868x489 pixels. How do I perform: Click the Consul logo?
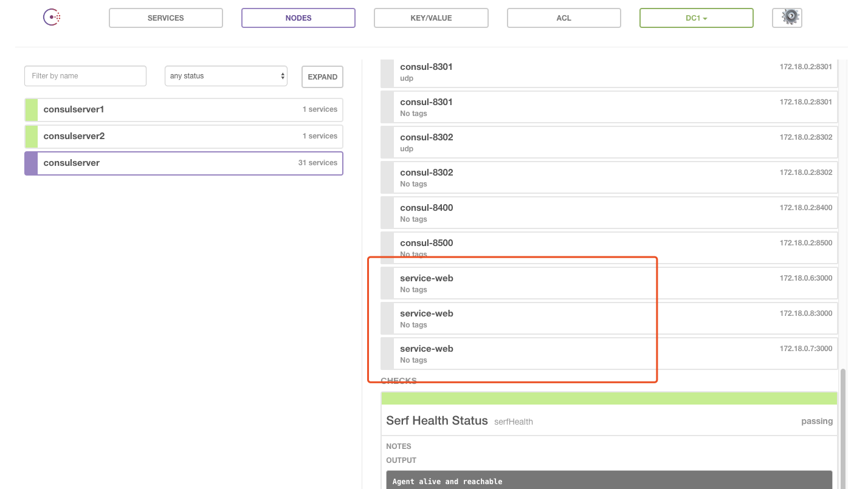coord(52,17)
